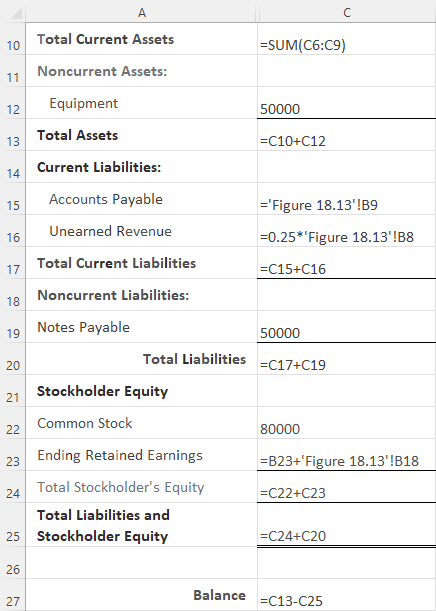Select the Common Stock value 80000
Image resolution: width=436 pixels, height=611 pixels.
347,423
